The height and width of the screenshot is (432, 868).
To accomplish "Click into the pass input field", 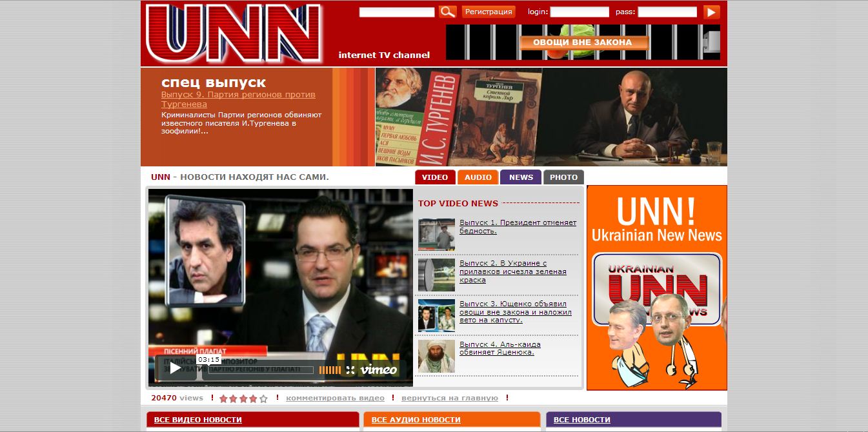I will point(667,12).
